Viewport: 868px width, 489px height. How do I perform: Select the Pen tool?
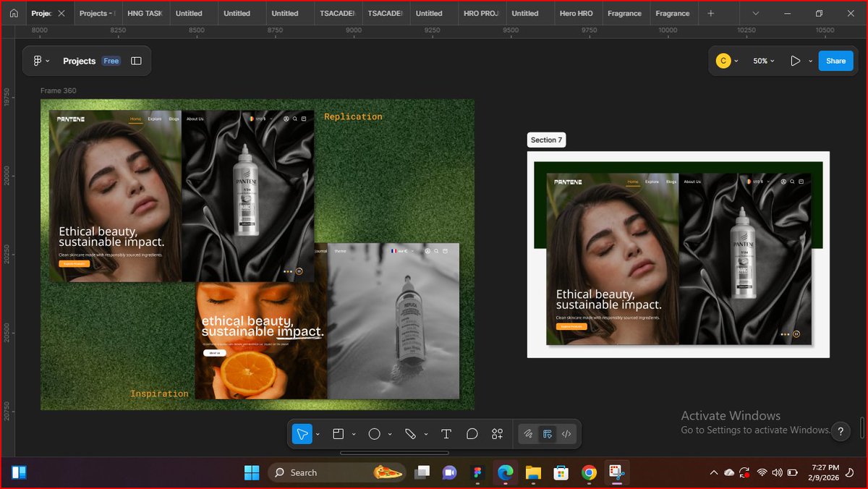[x=411, y=433]
